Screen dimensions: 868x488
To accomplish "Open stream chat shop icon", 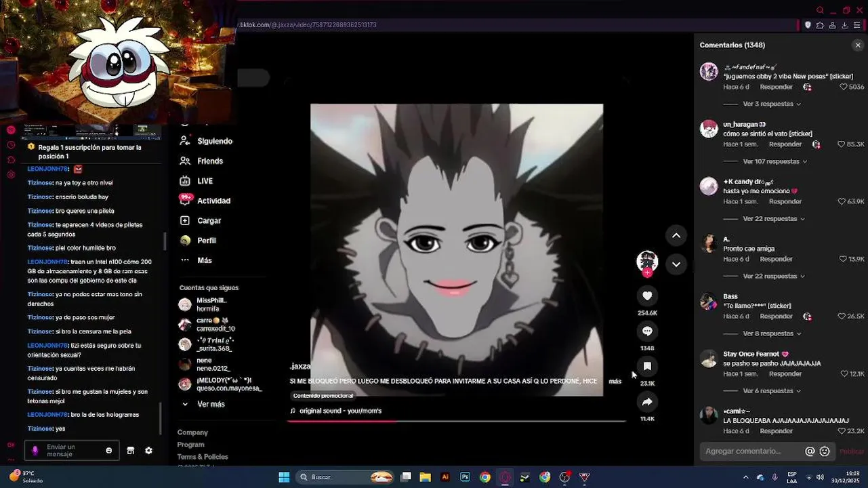I will (x=131, y=451).
